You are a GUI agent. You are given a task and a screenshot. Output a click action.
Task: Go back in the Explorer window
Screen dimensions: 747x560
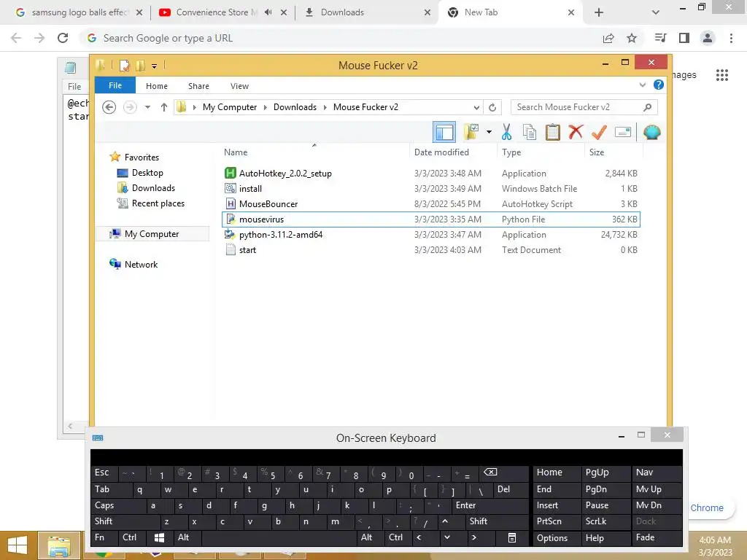[x=109, y=107]
